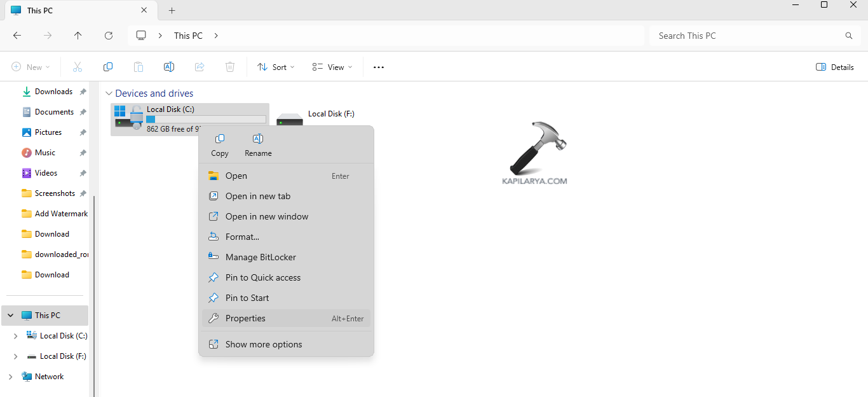This screenshot has height=397, width=868.
Task: Go up one folder level arrow
Action: [x=78, y=36]
